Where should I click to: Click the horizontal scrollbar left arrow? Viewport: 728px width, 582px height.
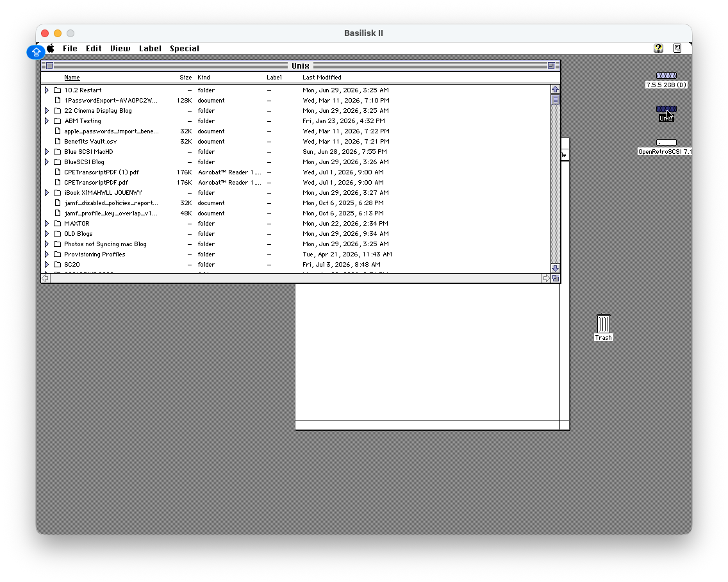tap(45, 278)
